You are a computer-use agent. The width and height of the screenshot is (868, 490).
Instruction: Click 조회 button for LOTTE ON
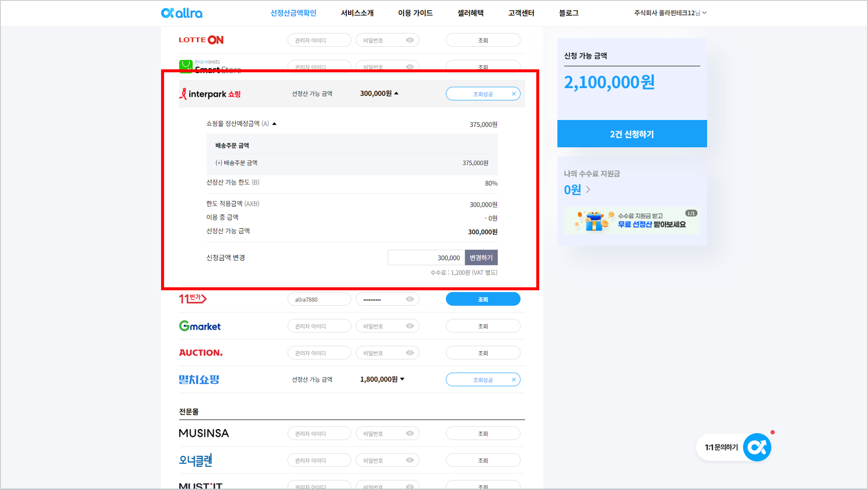coord(483,40)
